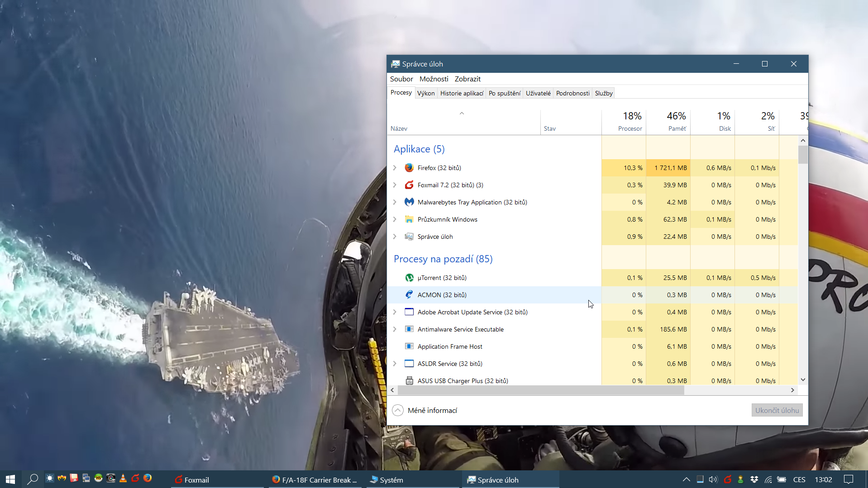868x488 pixels.
Task: Click the horizontal scrollbar right arrow
Action: (792, 390)
